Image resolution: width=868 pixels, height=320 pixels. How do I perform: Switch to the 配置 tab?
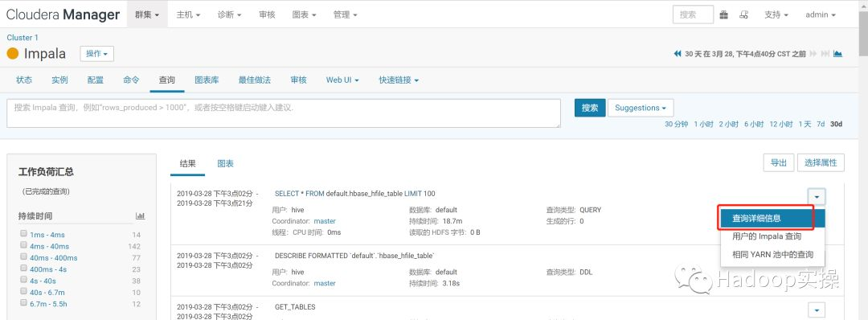[95, 80]
